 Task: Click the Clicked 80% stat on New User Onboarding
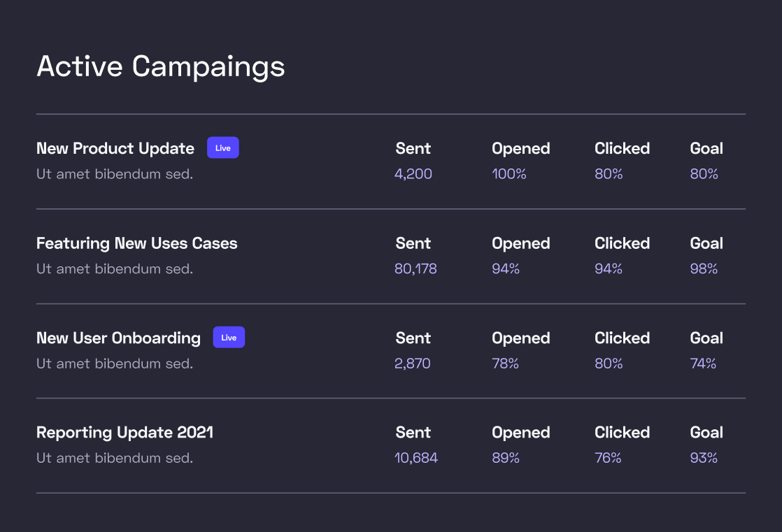(x=608, y=364)
